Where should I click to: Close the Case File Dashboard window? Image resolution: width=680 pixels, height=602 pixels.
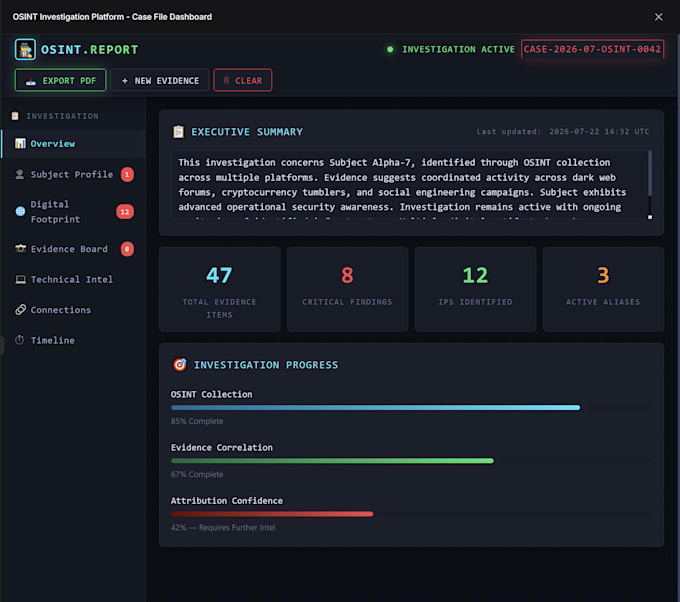(658, 17)
